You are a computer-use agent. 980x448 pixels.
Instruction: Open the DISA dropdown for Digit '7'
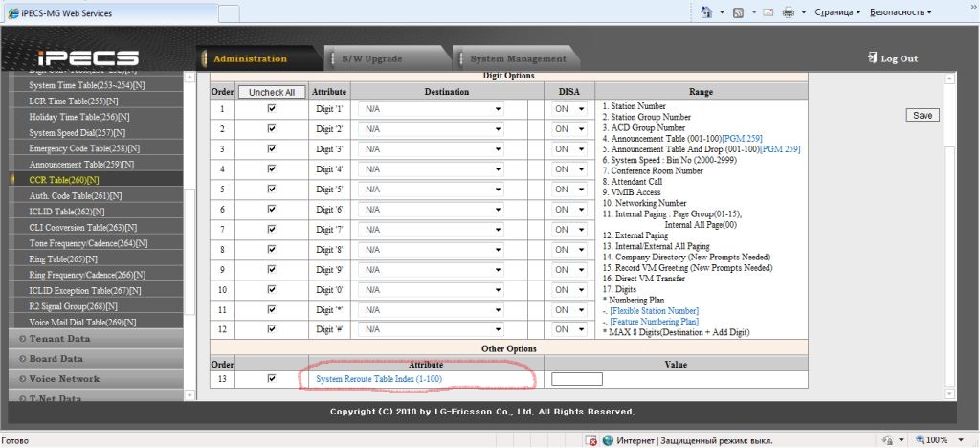coord(568,230)
